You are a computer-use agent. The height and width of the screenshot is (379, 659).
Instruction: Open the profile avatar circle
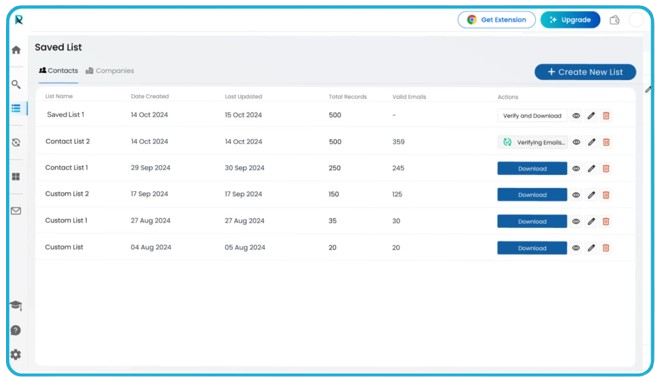[x=636, y=20]
